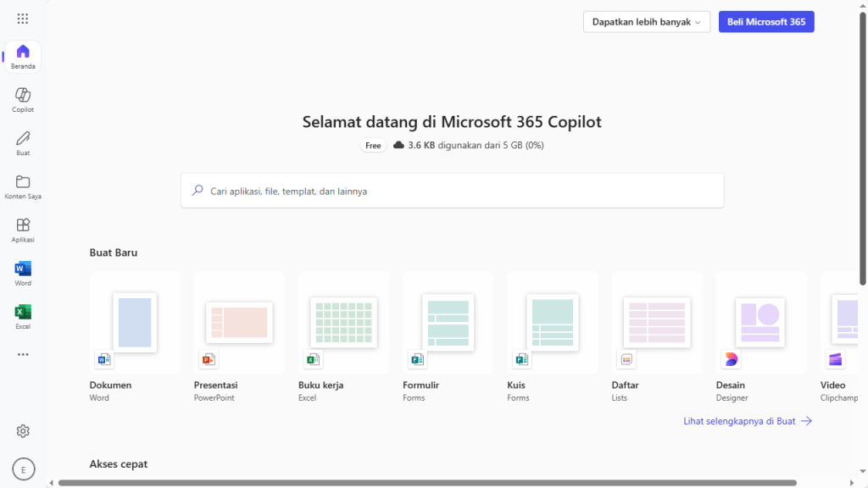Open the settings gear icon
The image size is (868, 488).
[x=23, y=431]
